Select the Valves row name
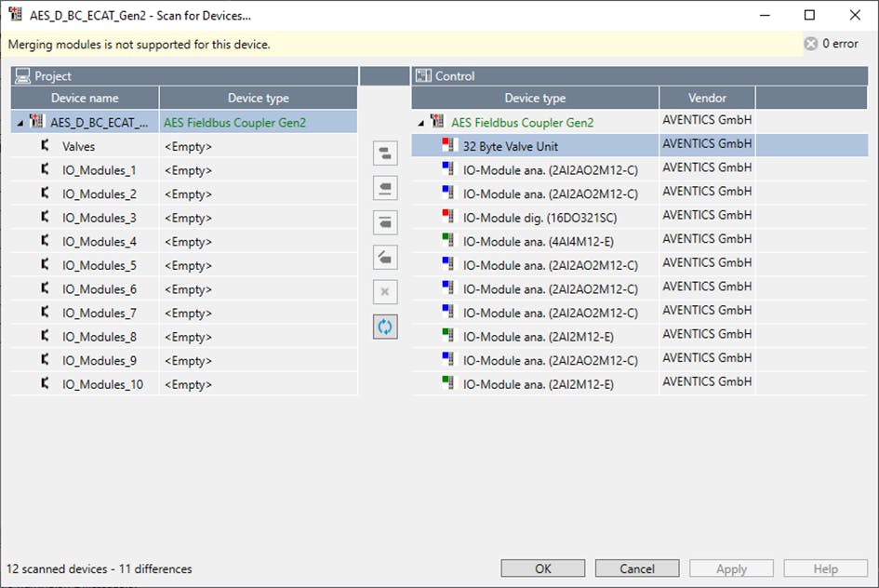879x588 pixels. (x=78, y=146)
